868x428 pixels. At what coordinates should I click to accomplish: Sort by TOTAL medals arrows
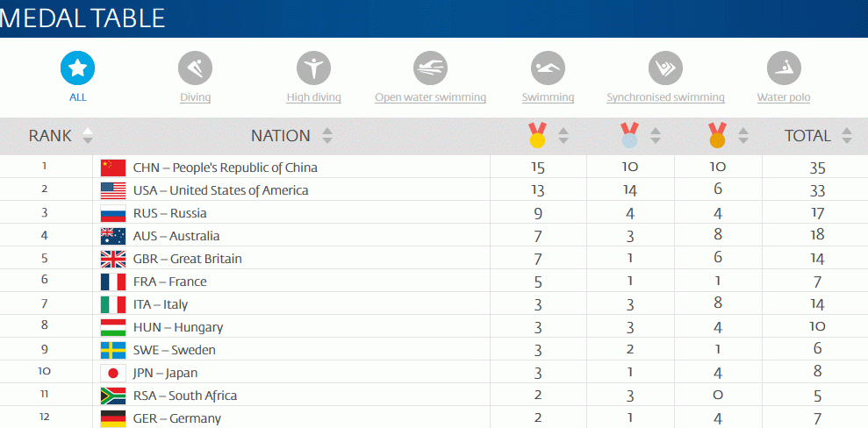point(847,136)
